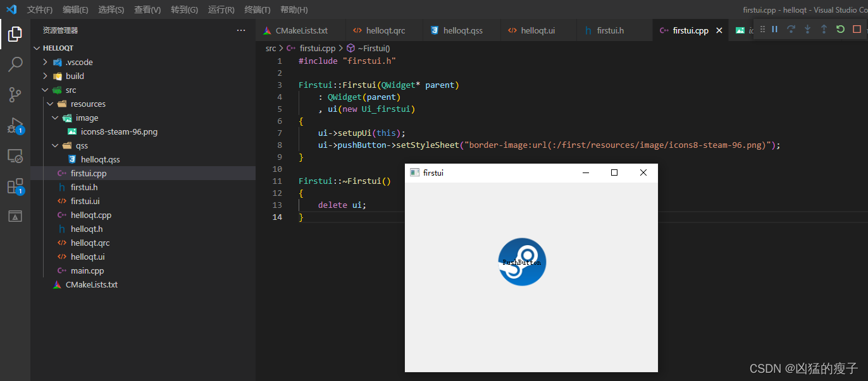
Task: Collapse the image folder
Action: click(x=55, y=118)
